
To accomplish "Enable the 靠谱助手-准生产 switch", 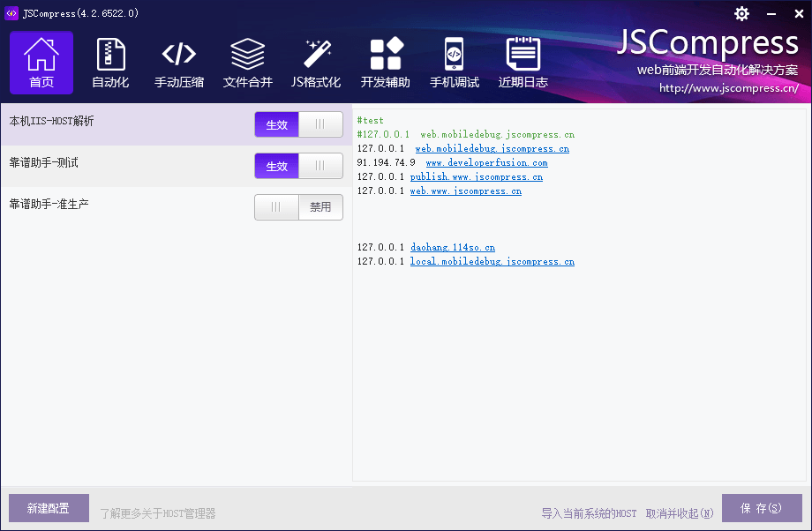I will [299, 207].
